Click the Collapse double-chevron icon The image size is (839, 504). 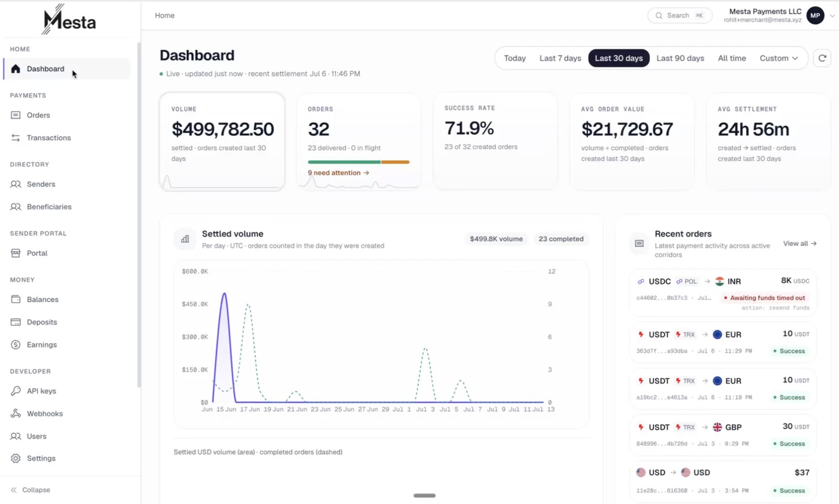pyautogui.click(x=14, y=490)
